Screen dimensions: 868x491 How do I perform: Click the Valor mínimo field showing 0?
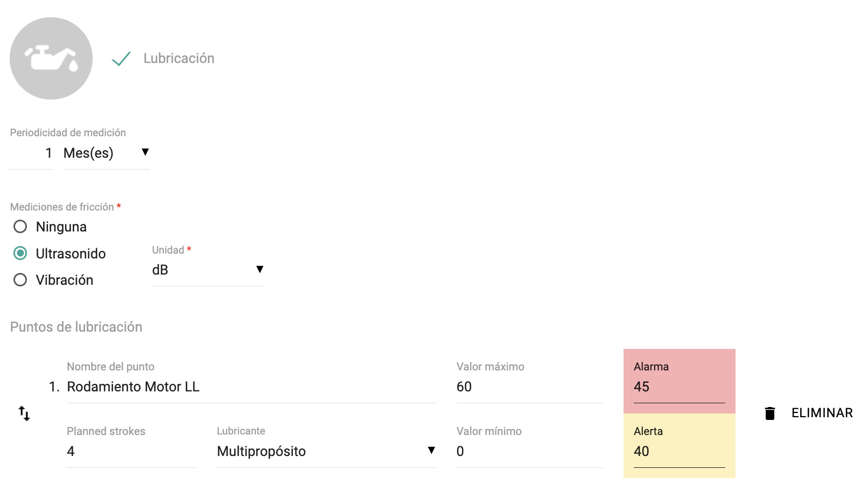pos(529,452)
